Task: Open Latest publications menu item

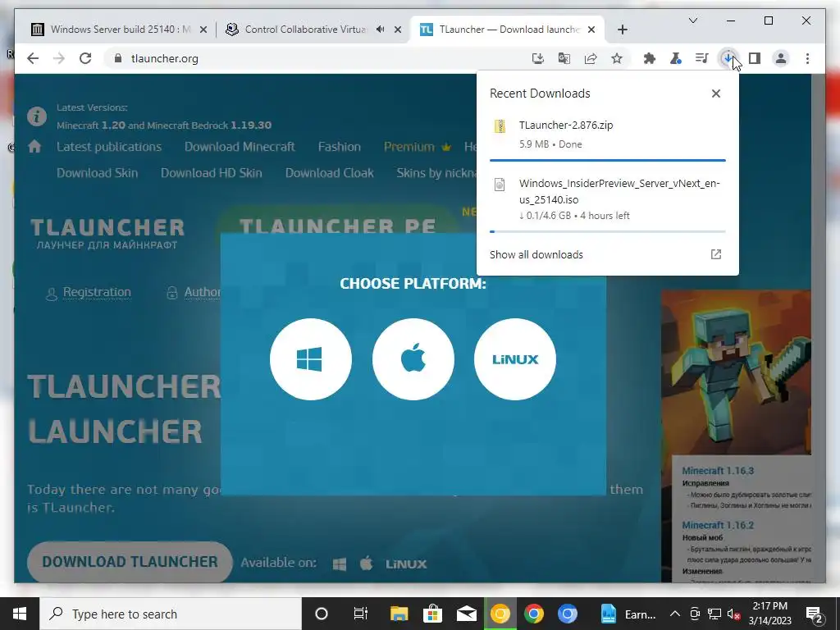Action: point(109,147)
